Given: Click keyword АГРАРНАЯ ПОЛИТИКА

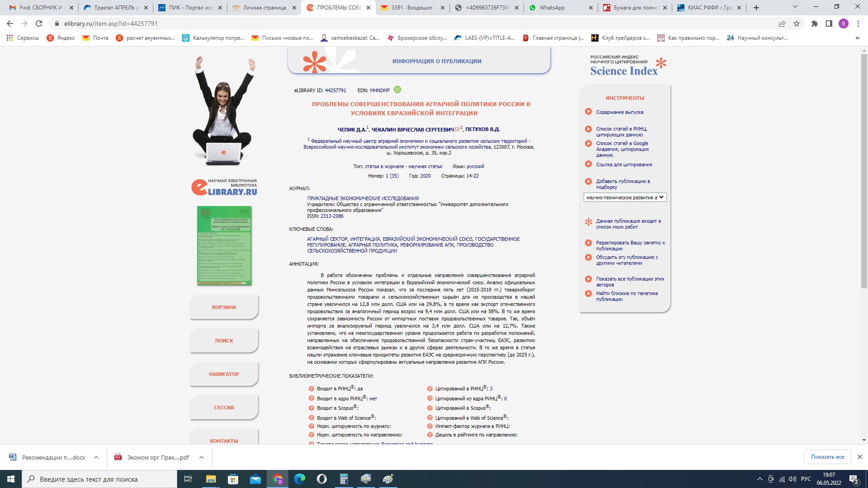Looking at the screenshot, I should click(373, 245).
